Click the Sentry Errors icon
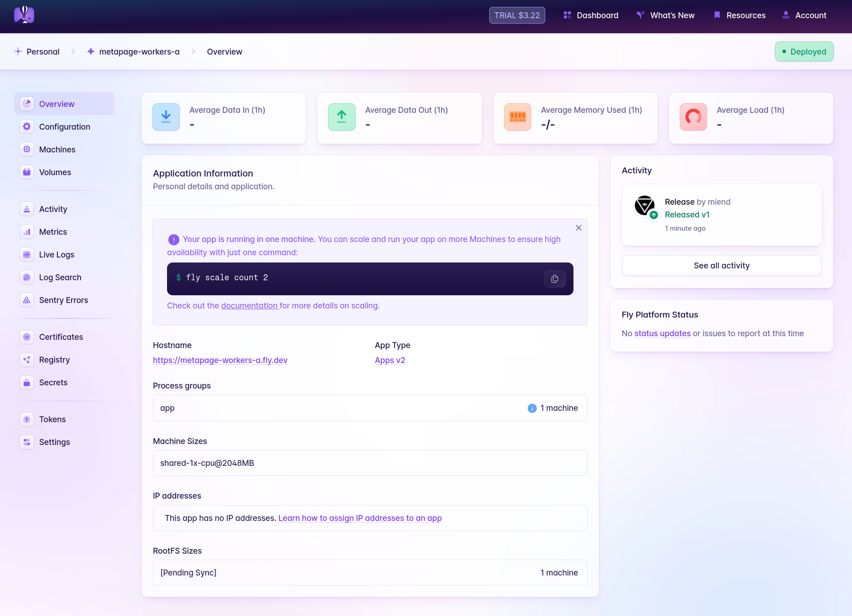 pyautogui.click(x=27, y=300)
